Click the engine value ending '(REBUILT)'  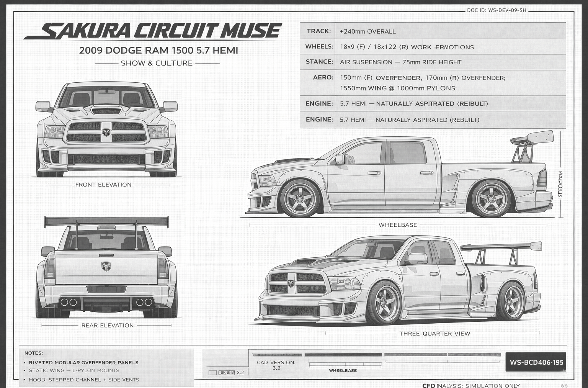(x=410, y=120)
